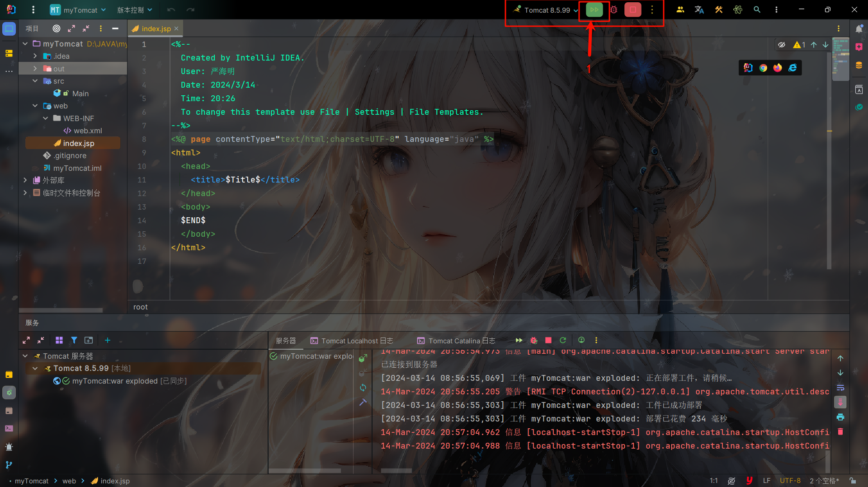The height and width of the screenshot is (487, 868).
Task: Open .gitignore file
Action: [65, 155]
